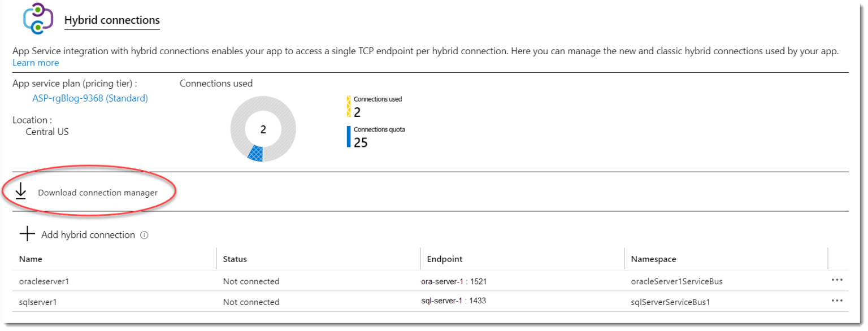Screen dimensions: 868x331
Task: Click the Name column header
Action: (x=31, y=259)
